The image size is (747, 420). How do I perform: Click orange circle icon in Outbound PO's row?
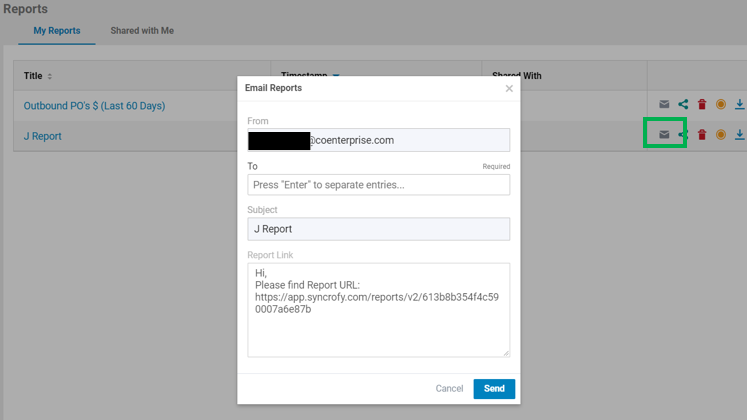721,104
